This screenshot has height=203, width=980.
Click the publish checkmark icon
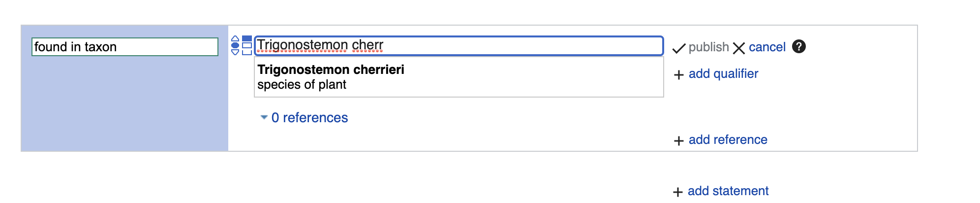pos(679,48)
